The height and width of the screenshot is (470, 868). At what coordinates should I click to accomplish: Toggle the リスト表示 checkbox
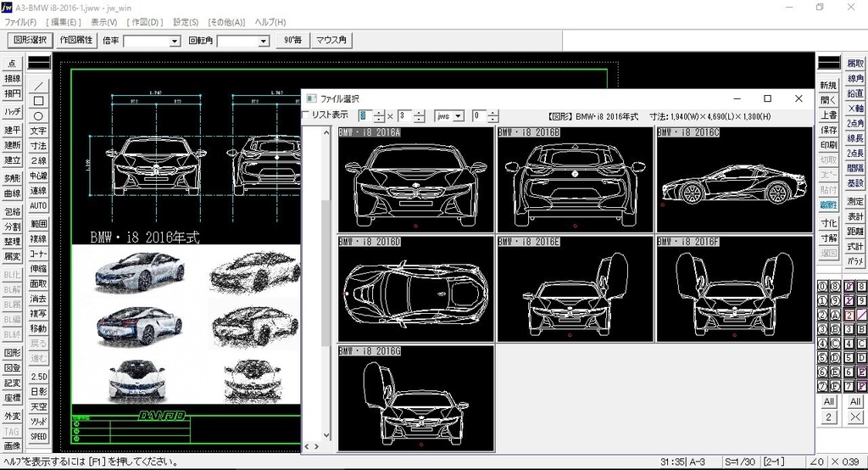[305, 115]
